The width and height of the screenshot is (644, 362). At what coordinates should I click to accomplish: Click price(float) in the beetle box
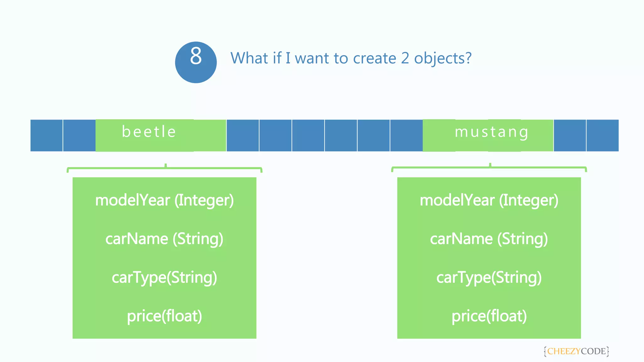pos(164,316)
